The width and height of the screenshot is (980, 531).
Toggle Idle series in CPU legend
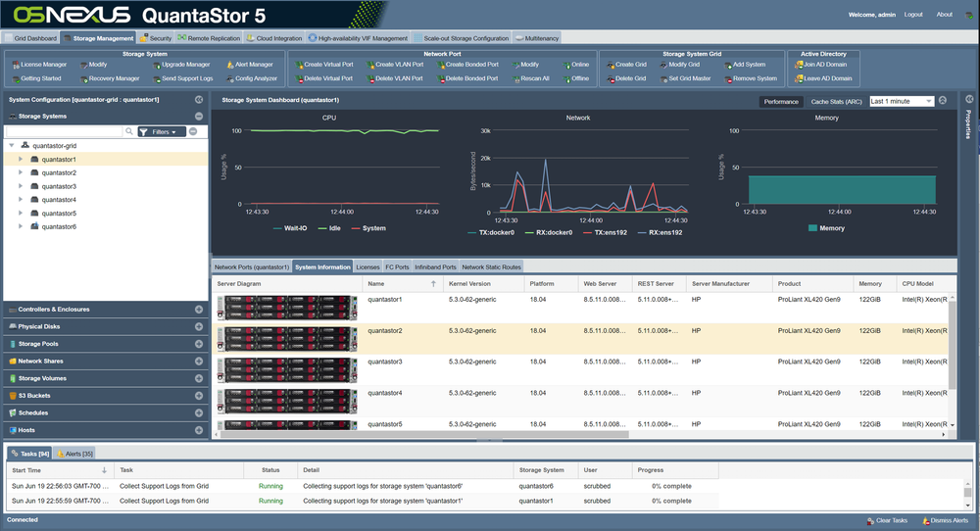329,228
